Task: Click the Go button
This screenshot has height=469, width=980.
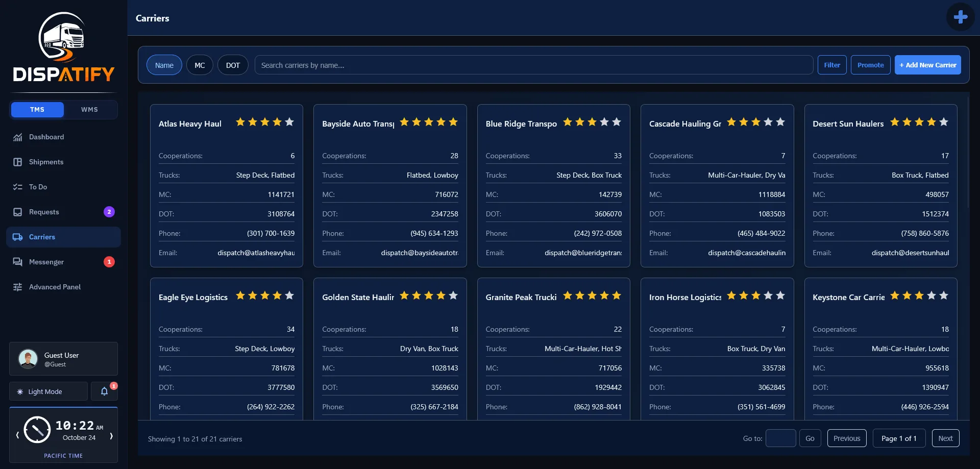Action: pyautogui.click(x=810, y=438)
